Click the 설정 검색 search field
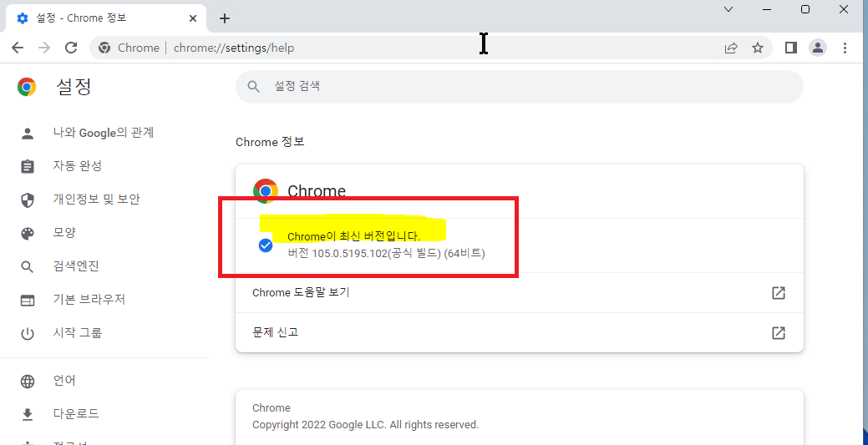Image resolution: width=868 pixels, height=445 pixels. point(520,86)
